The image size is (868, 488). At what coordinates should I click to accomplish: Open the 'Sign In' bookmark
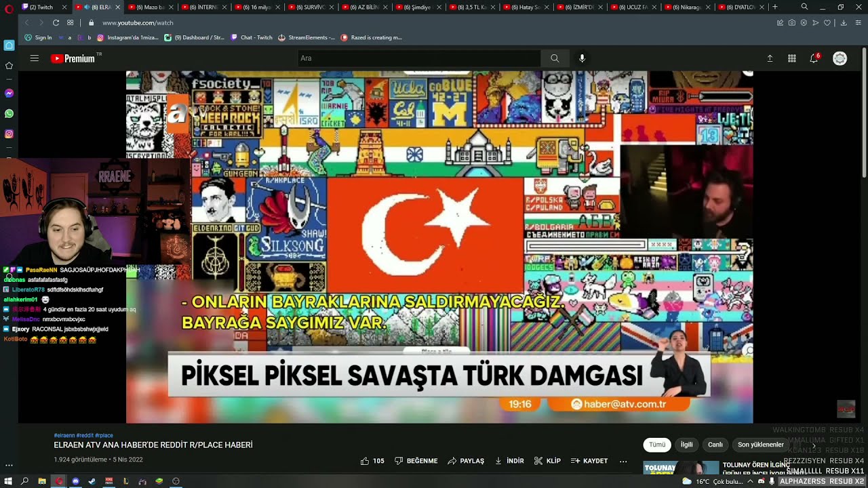coord(38,37)
